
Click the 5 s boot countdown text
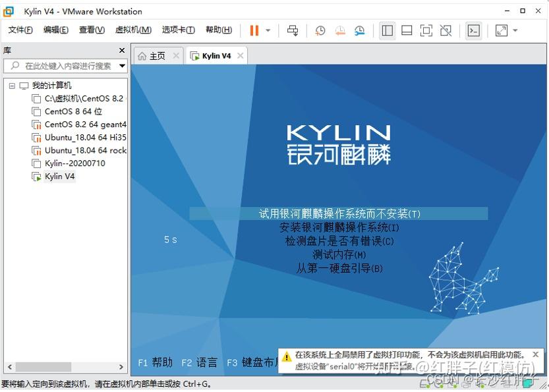(171, 240)
